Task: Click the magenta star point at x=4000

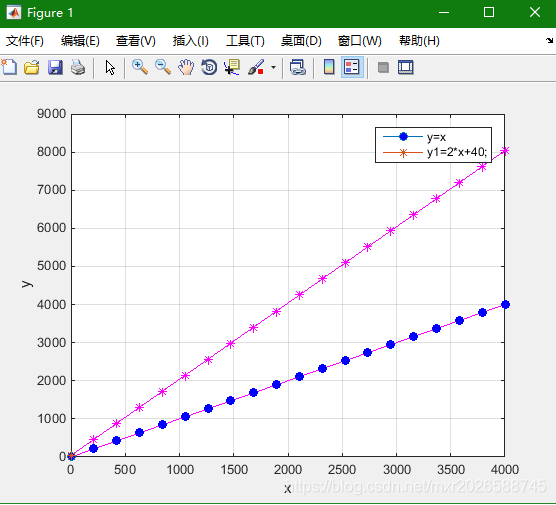Action: coord(505,151)
